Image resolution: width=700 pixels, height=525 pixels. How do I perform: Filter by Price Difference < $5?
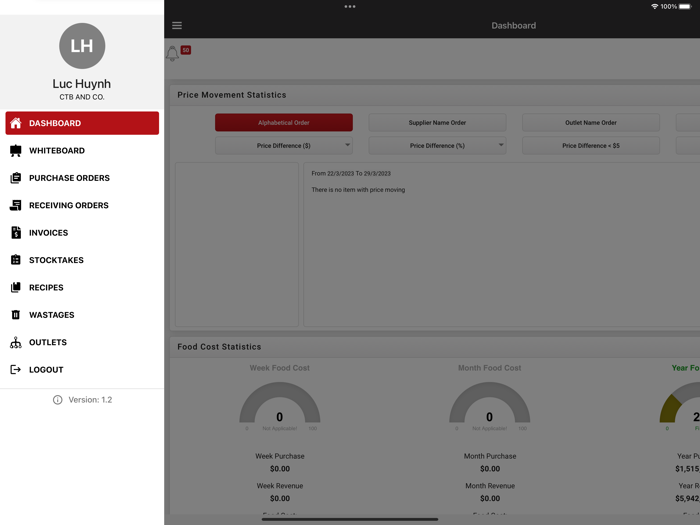[591, 146]
